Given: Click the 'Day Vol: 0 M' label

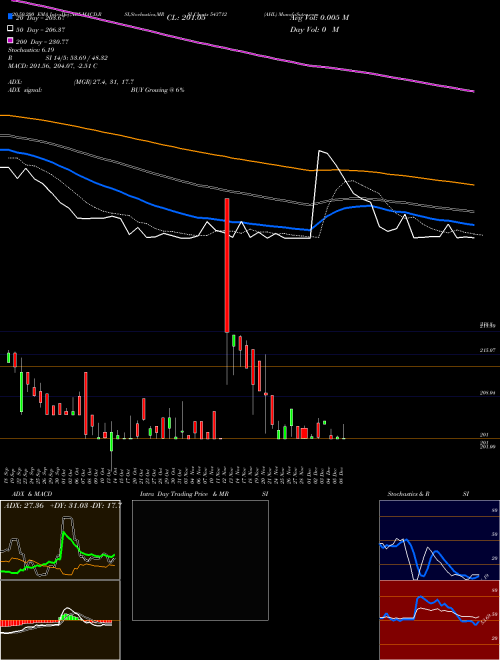Looking at the screenshot, I should [x=314, y=29].
